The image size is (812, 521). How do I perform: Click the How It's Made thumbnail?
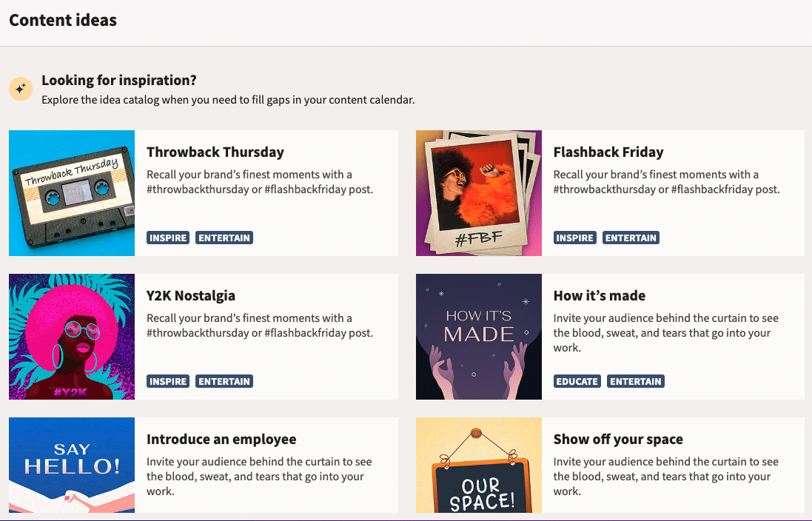(x=479, y=337)
